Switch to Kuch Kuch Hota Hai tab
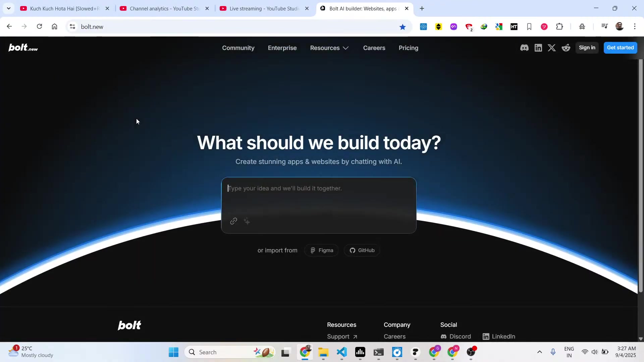This screenshot has height=362, width=644. [x=65, y=8]
